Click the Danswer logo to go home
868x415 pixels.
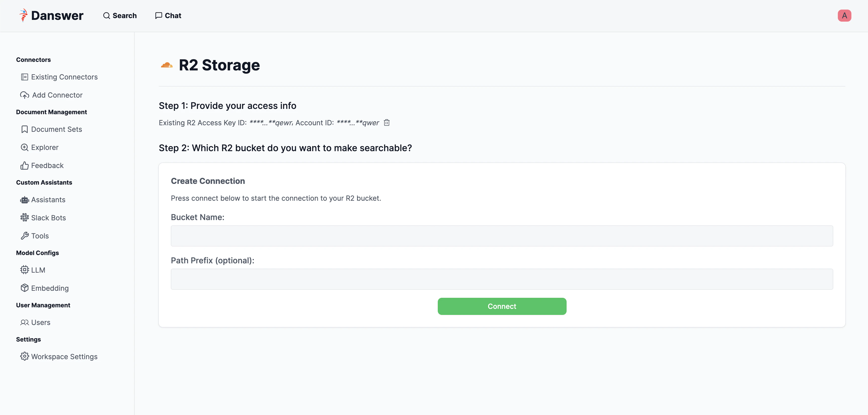(x=51, y=16)
